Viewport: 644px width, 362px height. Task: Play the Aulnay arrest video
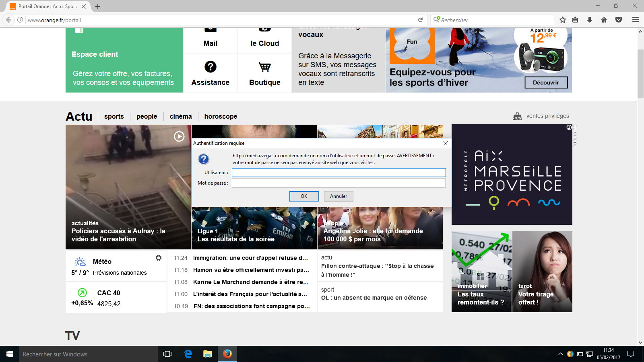(179, 136)
